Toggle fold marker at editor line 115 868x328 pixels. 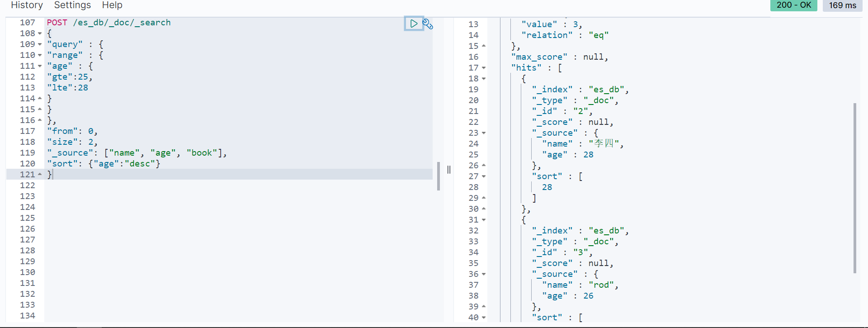click(x=40, y=109)
